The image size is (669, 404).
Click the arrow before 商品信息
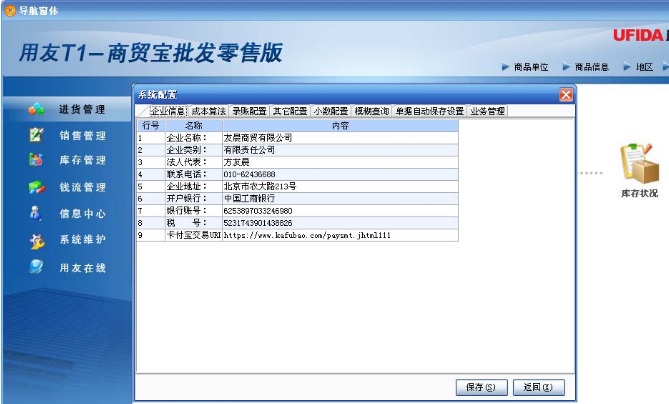point(566,67)
